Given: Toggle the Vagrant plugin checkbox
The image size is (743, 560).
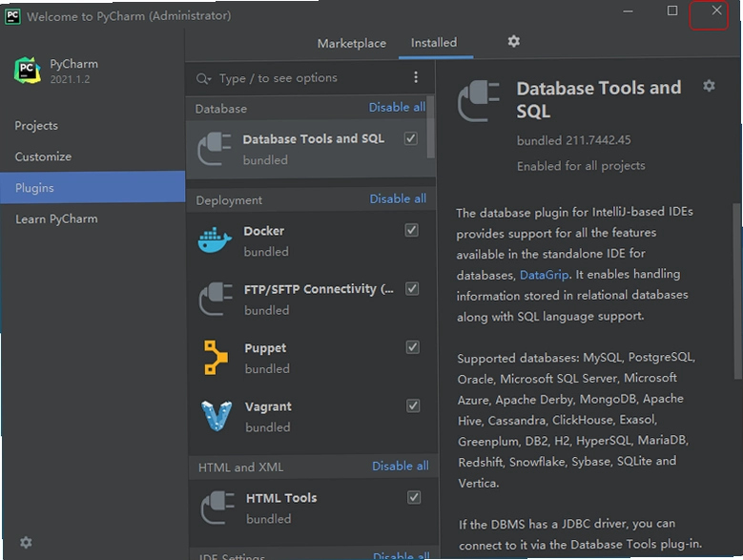Looking at the screenshot, I should (413, 405).
